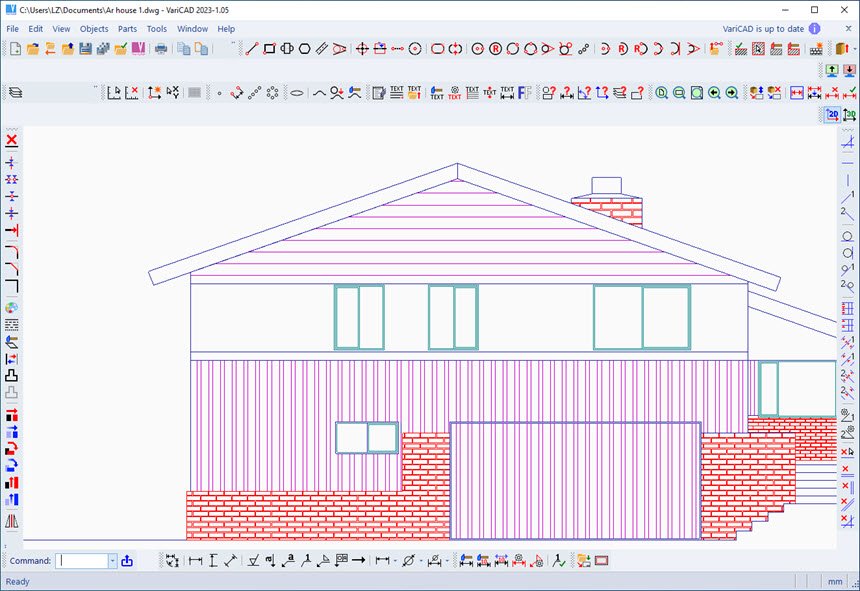Switch to 3D modeling mode

[849, 115]
